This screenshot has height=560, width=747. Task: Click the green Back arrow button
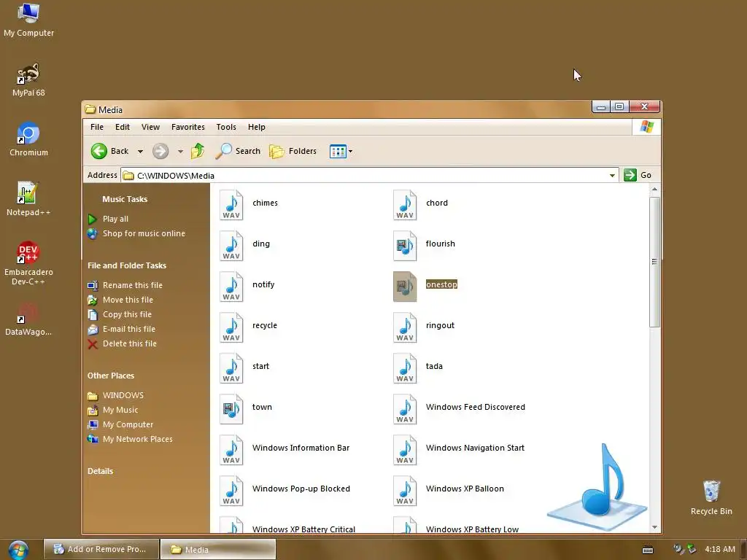[99, 151]
